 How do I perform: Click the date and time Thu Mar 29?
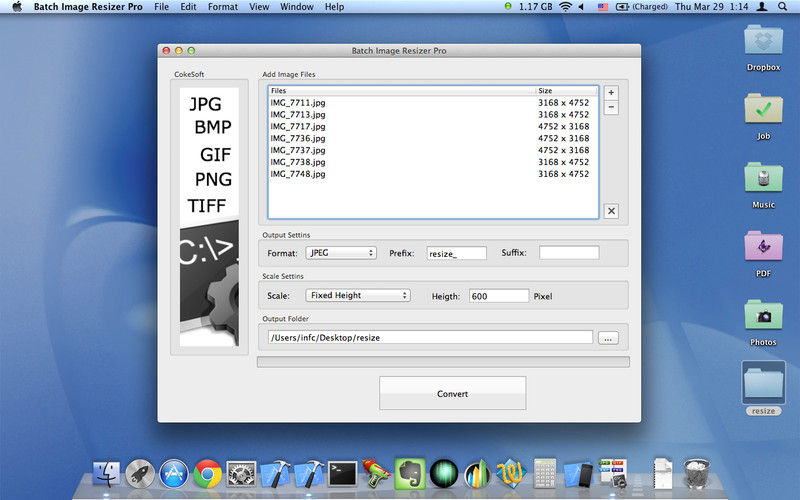coord(711,7)
